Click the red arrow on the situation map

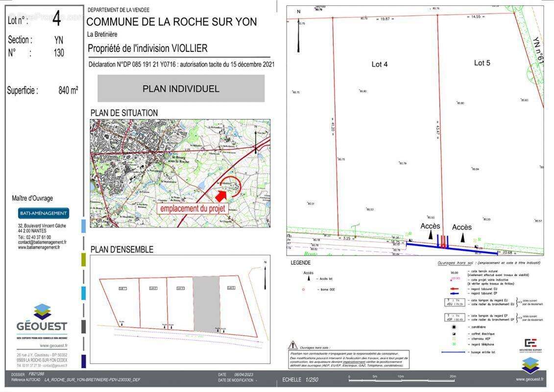[221, 195]
